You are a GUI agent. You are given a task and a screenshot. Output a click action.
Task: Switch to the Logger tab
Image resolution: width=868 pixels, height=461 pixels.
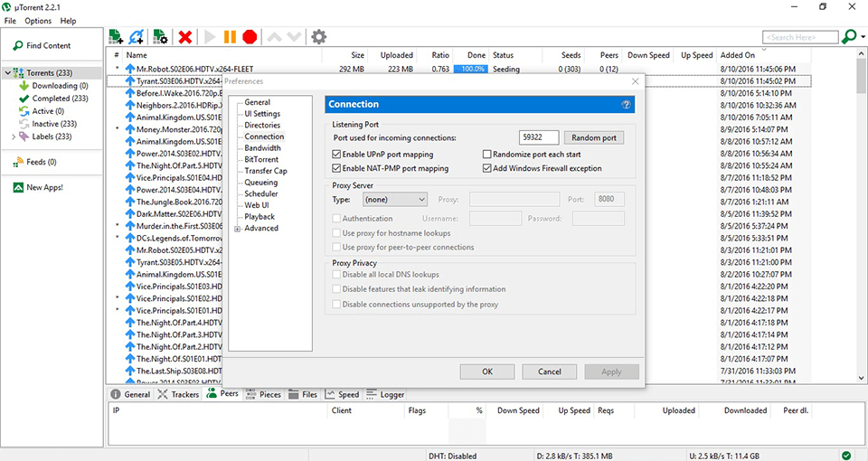point(385,395)
